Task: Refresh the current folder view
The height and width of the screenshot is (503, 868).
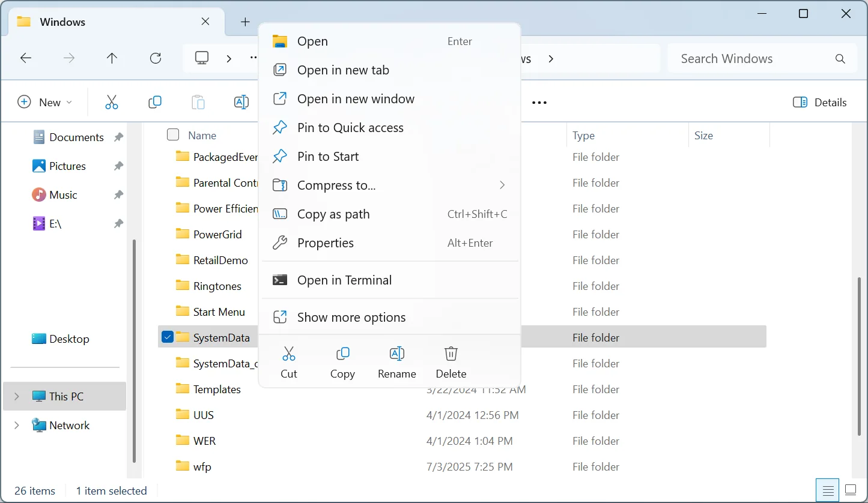Action: point(156,58)
